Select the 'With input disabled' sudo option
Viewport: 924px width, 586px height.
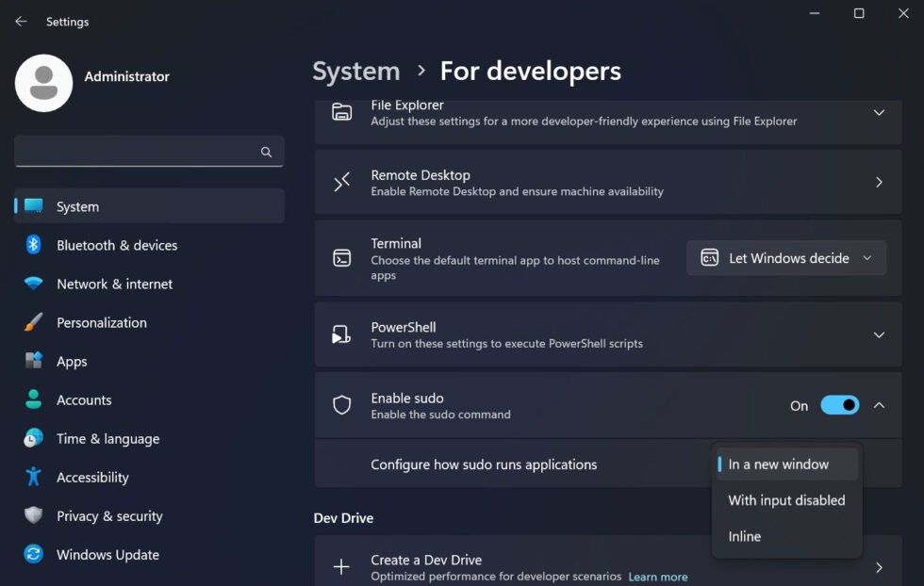pos(786,500)
